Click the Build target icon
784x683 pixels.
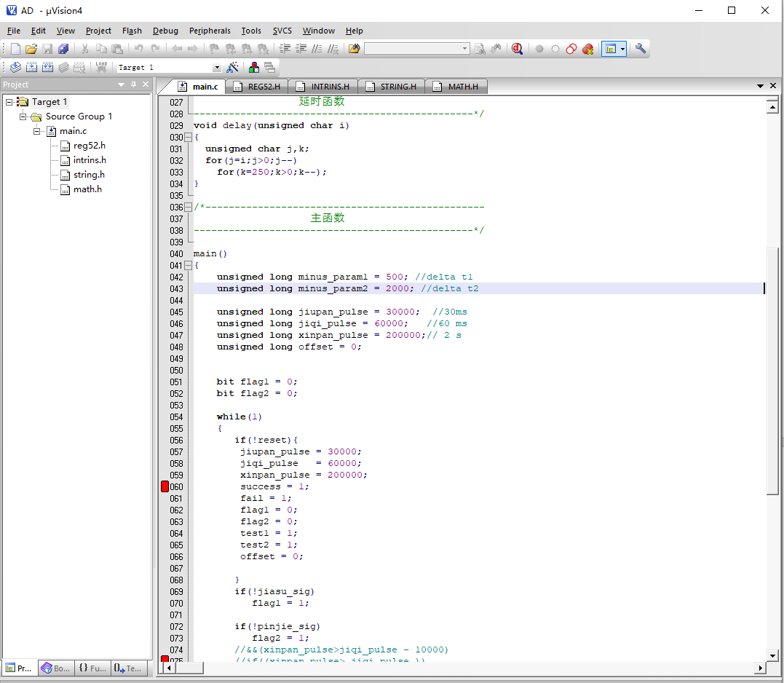click(31, 67)
